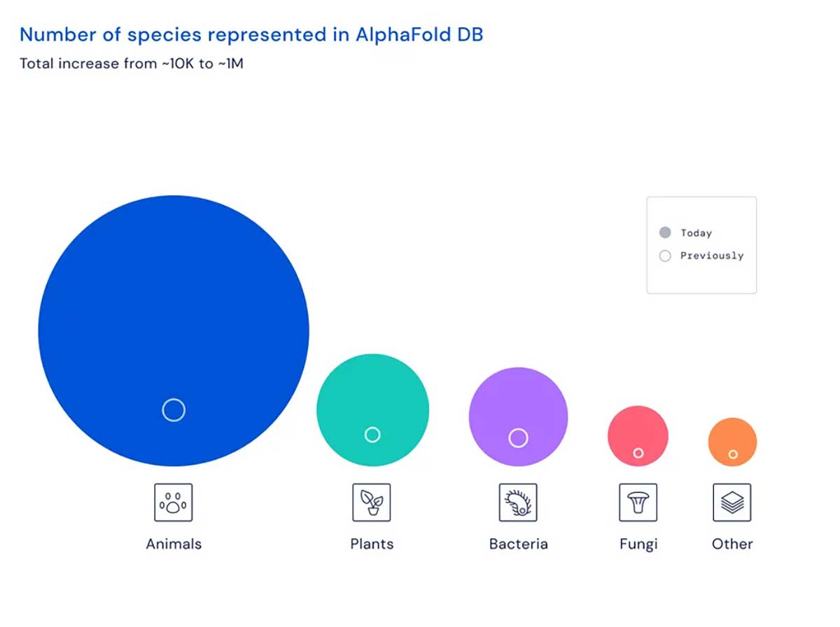The image size is (840, 627).
Task: Click the small ring inside the green Plants circle
Action: click(x=372, y=435)
